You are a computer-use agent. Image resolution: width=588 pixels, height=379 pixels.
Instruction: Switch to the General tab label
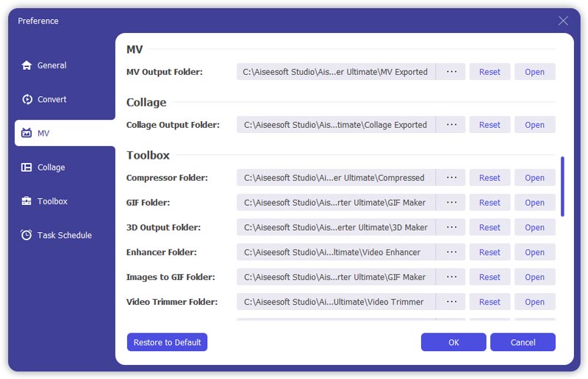click(x=51, y=65)
